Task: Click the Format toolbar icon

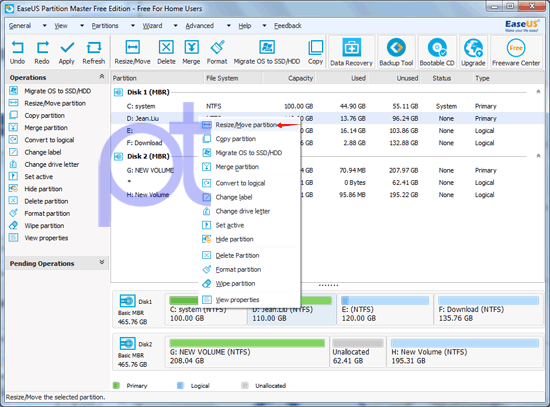Action: point(217,53)
